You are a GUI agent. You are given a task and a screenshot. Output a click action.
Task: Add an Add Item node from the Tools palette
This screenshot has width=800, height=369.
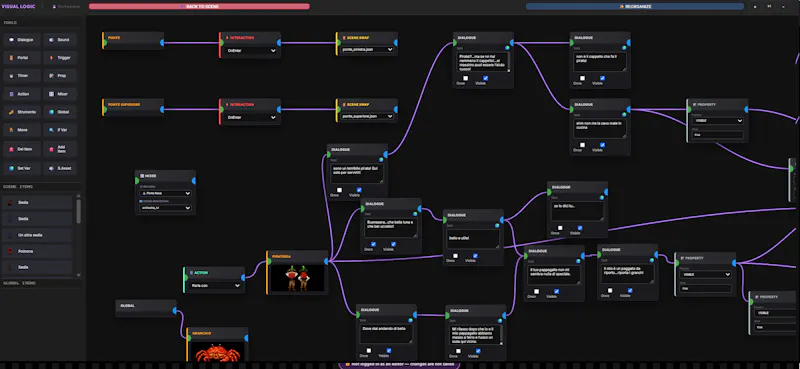click(x=60, y=149)
